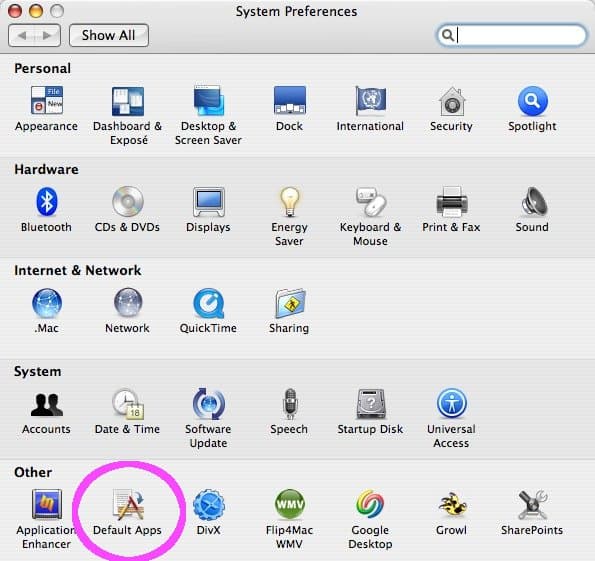Image resolution: width=595 pixels, height=561 pixels.
Task: Click the Show All button
Action: pos(109,35)
